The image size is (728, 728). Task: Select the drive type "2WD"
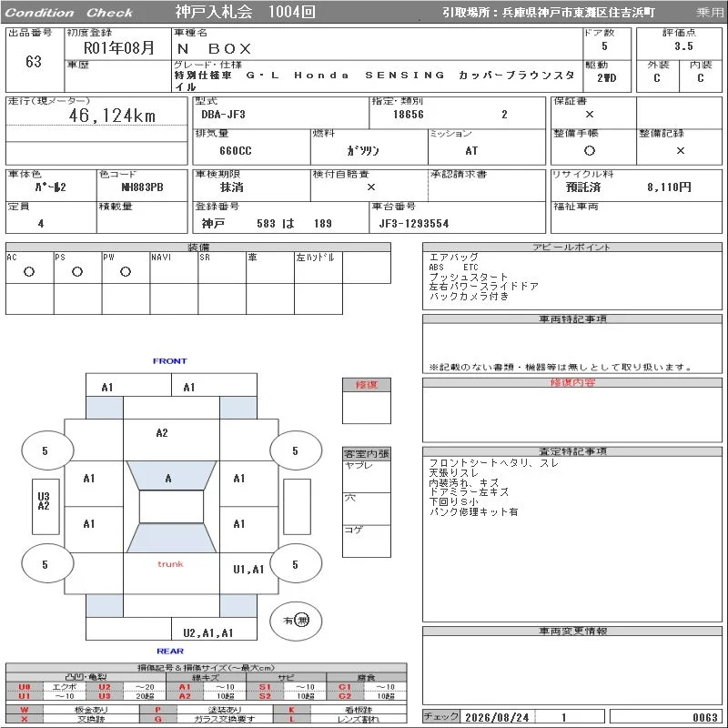coord(606,78)
